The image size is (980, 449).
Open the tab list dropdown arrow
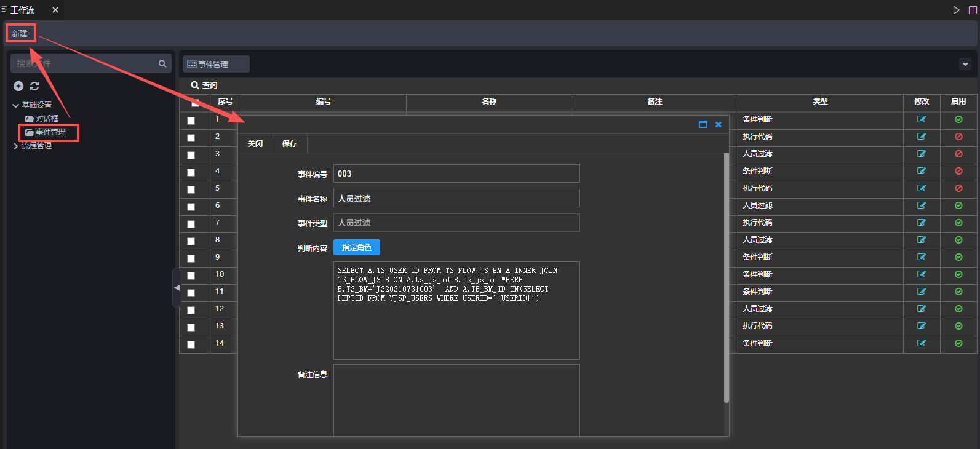click(965, 64)
